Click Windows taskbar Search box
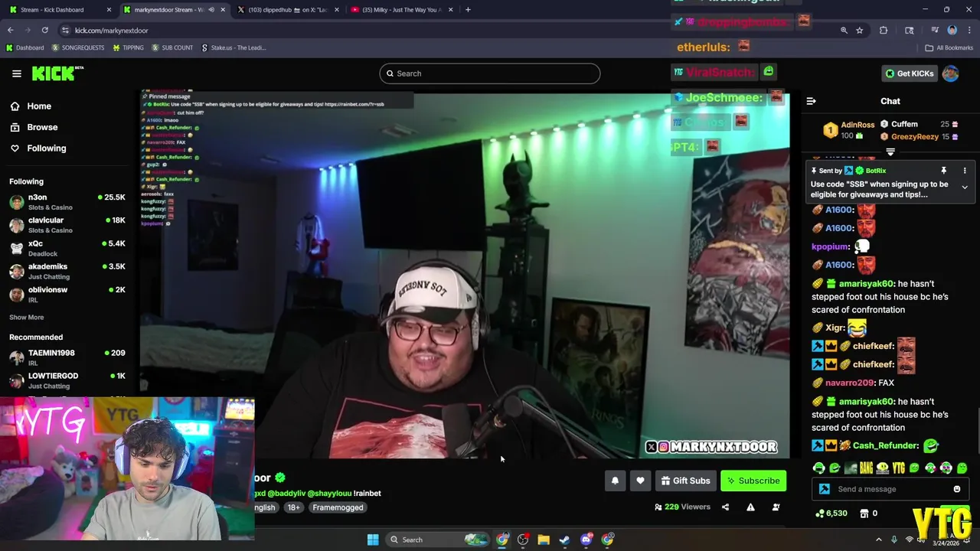Image resolution: width=980 pixels, height=551 pixels. [x=436, y=540]
